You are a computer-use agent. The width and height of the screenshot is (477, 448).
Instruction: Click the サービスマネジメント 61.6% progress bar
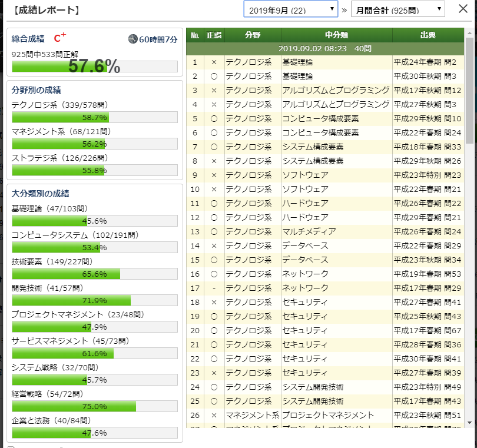tap(95, 353)
